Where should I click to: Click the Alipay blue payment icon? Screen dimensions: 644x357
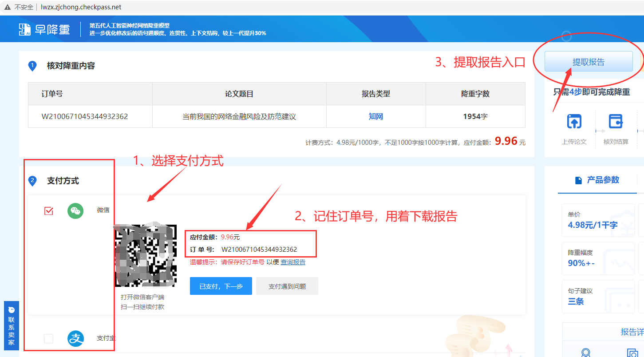click(x=75, y=338)
